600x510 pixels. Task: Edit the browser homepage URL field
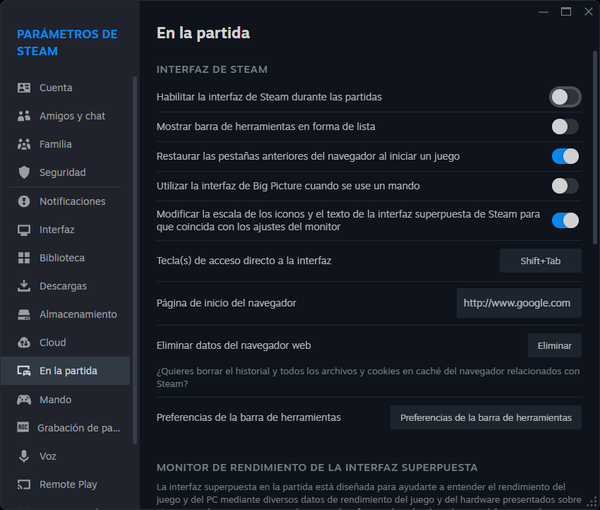click(518, 303)
